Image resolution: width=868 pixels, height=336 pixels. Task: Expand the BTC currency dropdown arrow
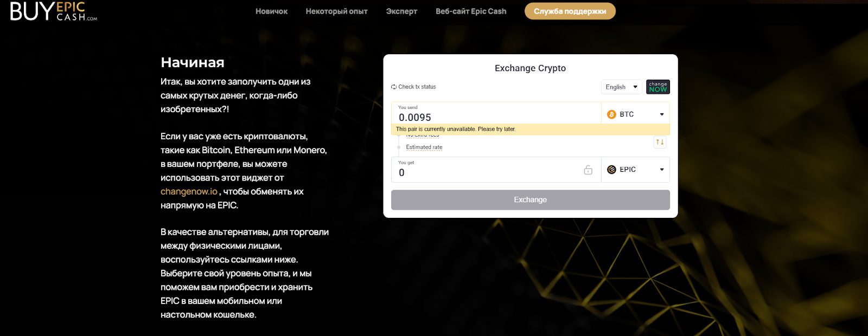coord(662,114)
